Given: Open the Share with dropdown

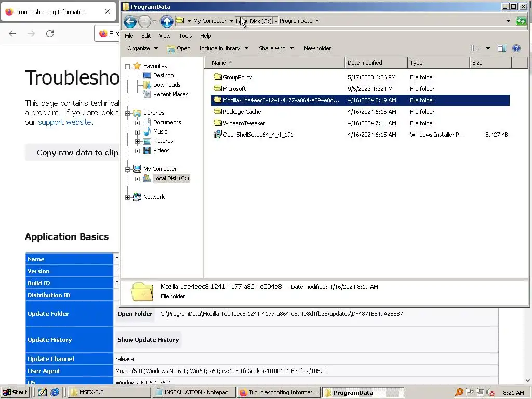Looking at the screenshot, I should 276,48.
